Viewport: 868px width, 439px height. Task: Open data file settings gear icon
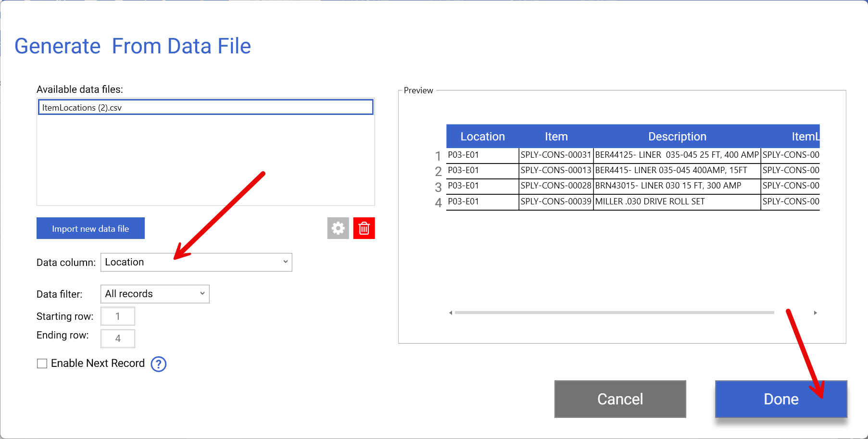click(338, 228)
